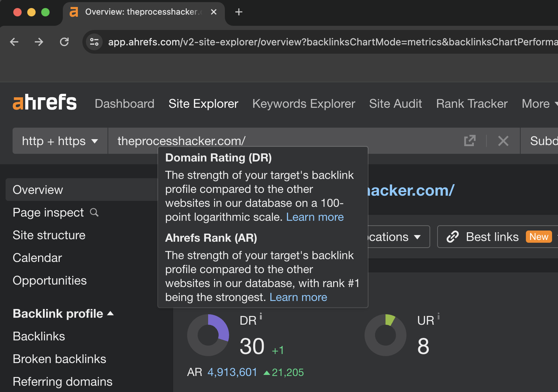
Task: Click the DR value 30
Action: point(252,346)
